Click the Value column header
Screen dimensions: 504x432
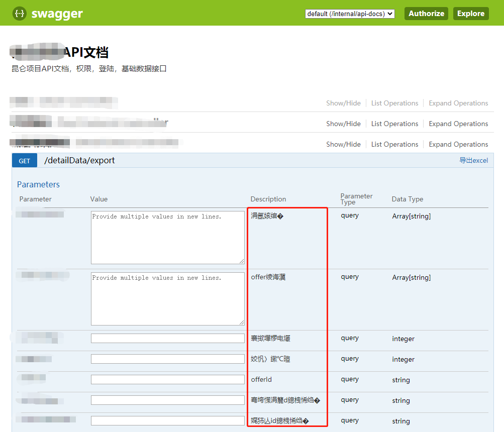coord(98,199)
